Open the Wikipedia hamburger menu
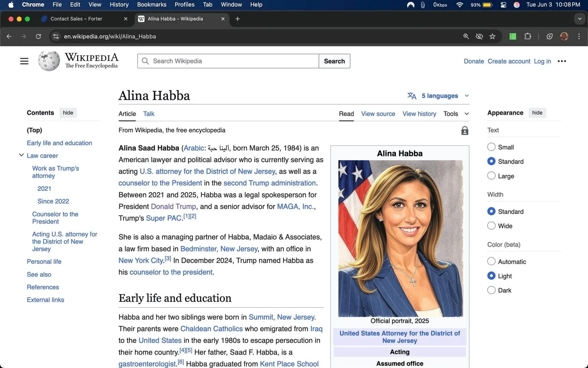Screen dimensions: 588x368 [x=24, y=61]
